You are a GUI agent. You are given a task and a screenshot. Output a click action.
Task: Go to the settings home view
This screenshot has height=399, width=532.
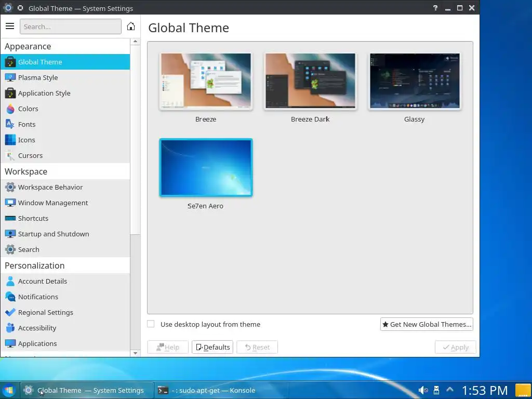pos(130,26)
